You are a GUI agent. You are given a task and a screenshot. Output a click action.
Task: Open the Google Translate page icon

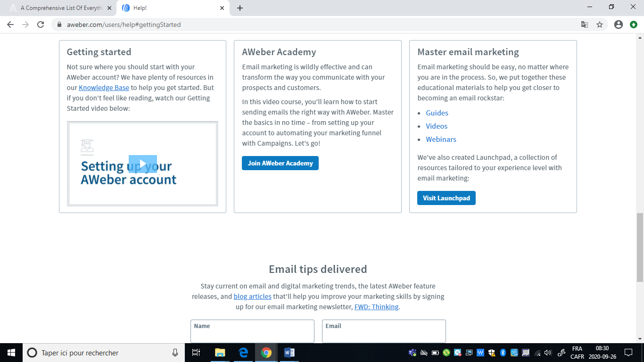[585, 25]
